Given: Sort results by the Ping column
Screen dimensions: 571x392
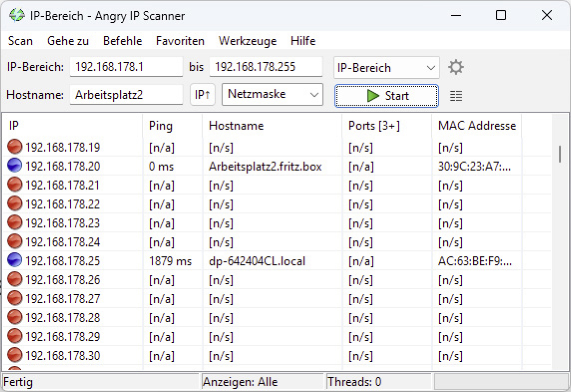Looking at the screenshot, I should pos(161,126).
